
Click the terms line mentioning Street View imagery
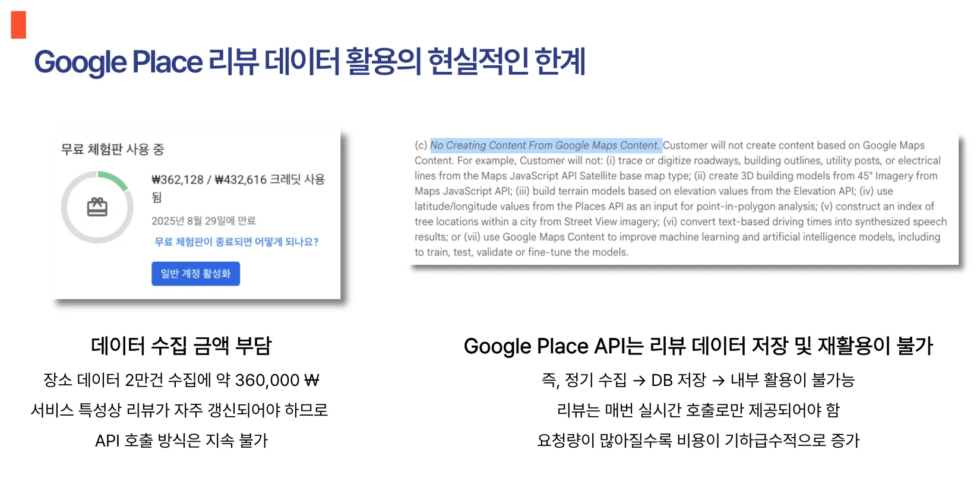[x=681, y=221]
